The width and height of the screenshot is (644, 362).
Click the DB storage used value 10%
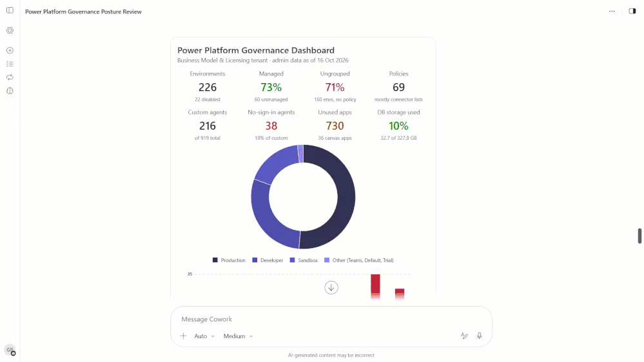point(398,126)
